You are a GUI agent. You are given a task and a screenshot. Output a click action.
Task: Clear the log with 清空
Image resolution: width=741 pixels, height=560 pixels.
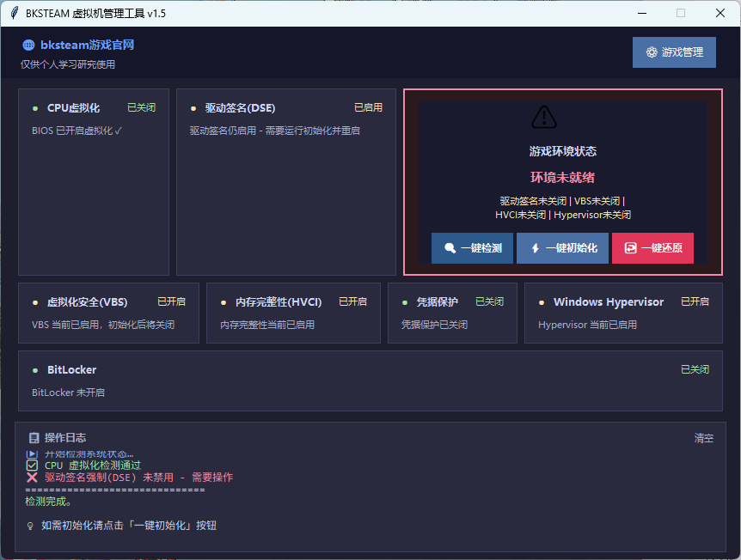[703, 438]
